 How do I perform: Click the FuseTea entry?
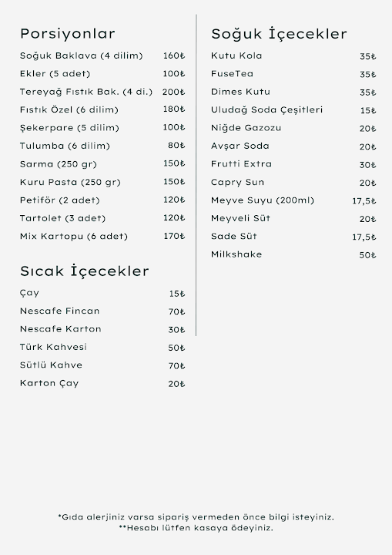(x=232, y=74)
